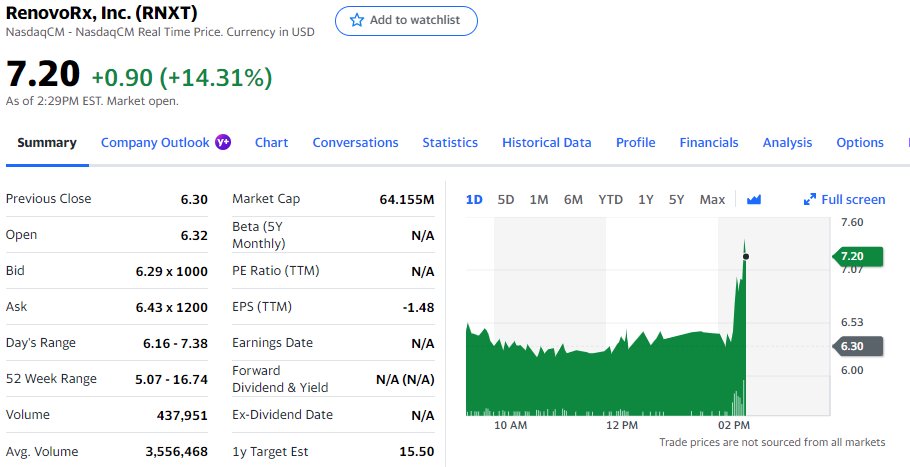Select the 6M chart range
Screen dimensions: 910x467
(573, 200)
